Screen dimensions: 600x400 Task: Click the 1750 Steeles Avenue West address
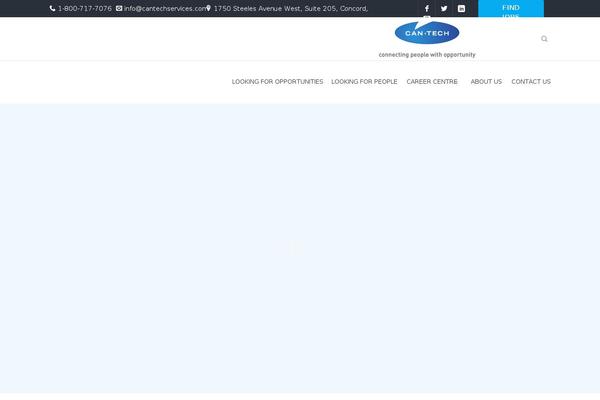291,8
